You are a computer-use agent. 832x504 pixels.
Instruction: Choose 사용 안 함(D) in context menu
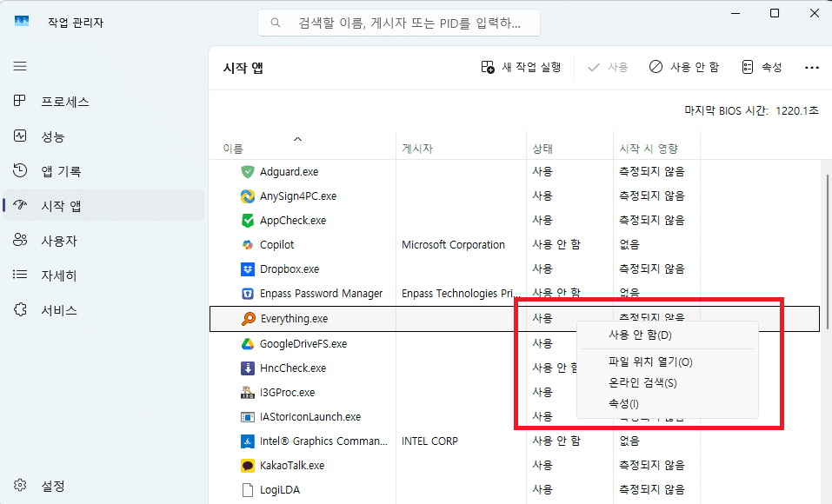point(668,335)
